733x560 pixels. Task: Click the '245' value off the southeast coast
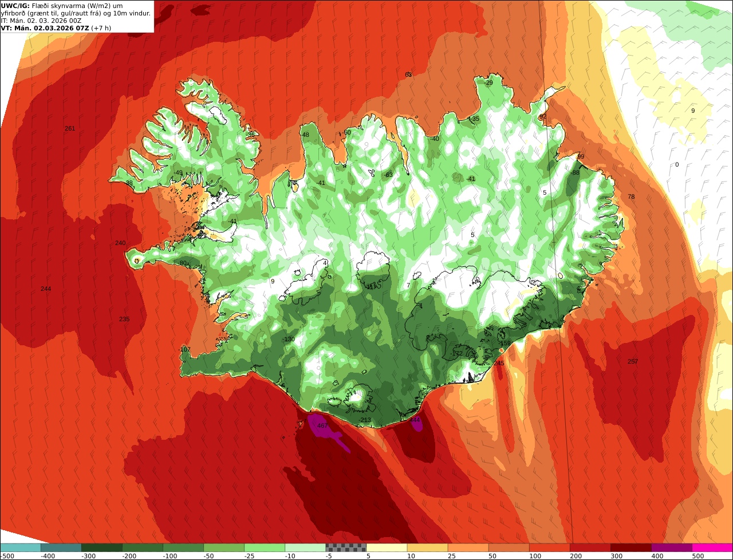click(x=499, y=363)
